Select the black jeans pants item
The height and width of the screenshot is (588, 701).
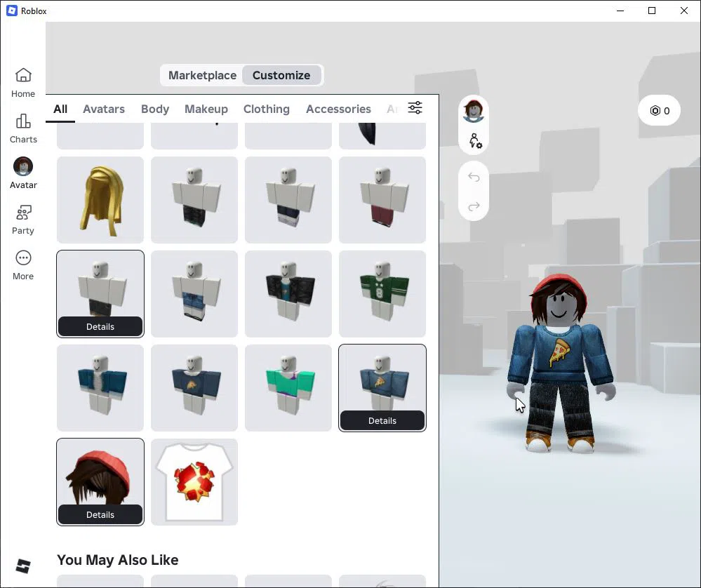tap(194, 200)
